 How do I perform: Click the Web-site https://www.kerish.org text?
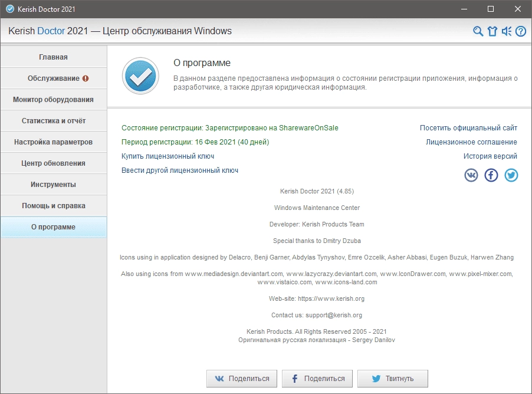(x=317, y=298)
